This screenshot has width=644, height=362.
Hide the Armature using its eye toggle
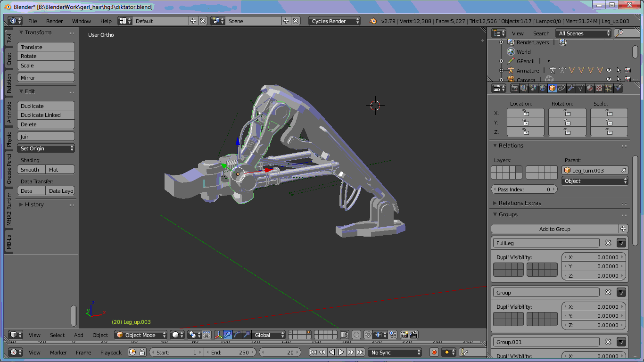point(610,70)
